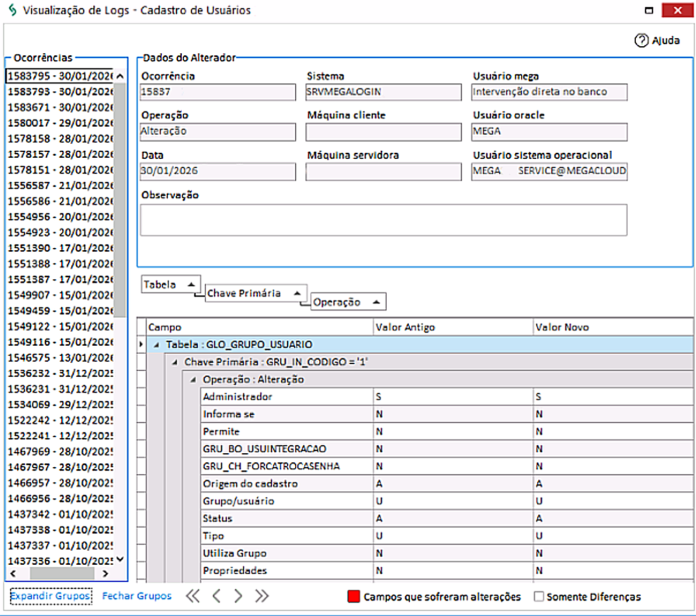This screenshot has height=616, width=696.
Task: Go to previous record with left arrow
Action: pyautogui.click(x=216, y=596)
